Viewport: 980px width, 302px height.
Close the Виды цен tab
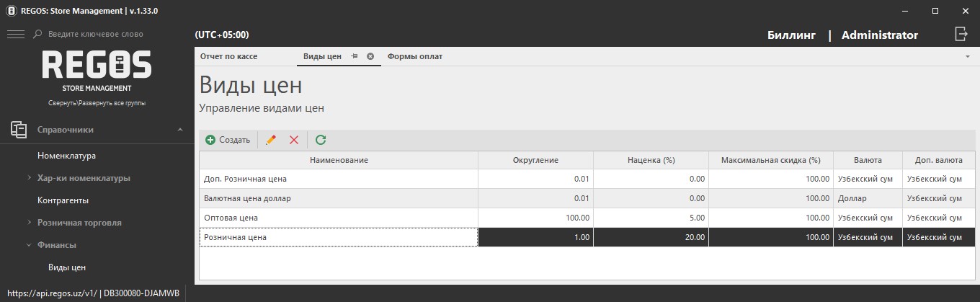point(370,56)
